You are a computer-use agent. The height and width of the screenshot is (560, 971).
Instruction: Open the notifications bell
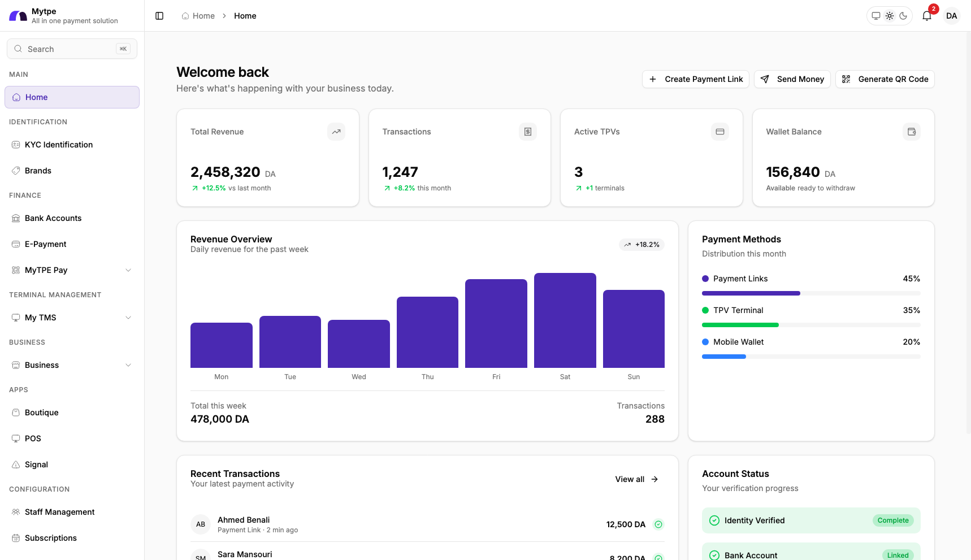[926, 16]
